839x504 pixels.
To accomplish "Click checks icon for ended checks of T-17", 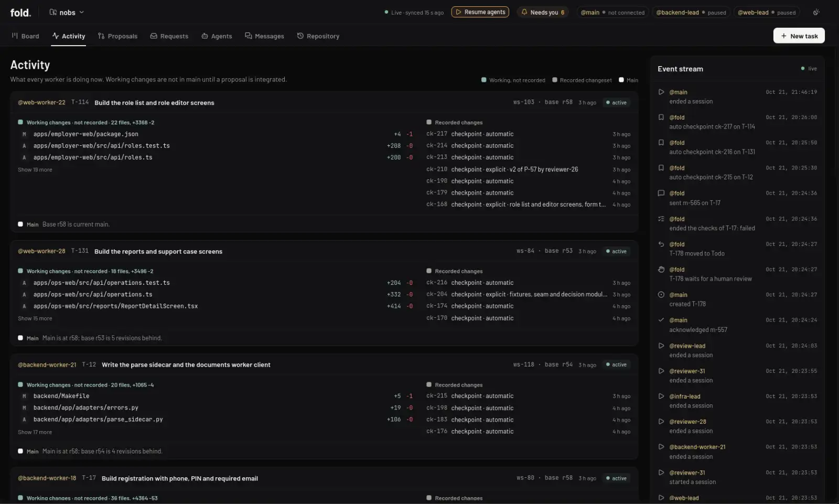I will click(x=661, y=219).
